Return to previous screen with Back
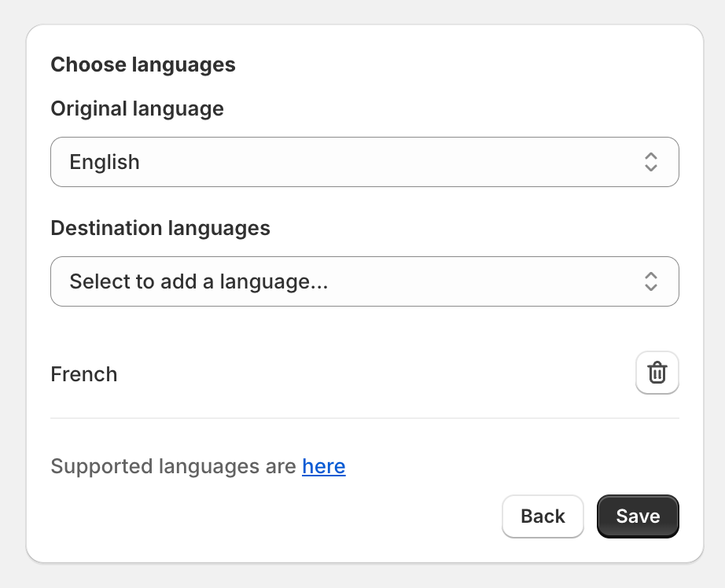This screenshot has width=725, height=588. 543,516
